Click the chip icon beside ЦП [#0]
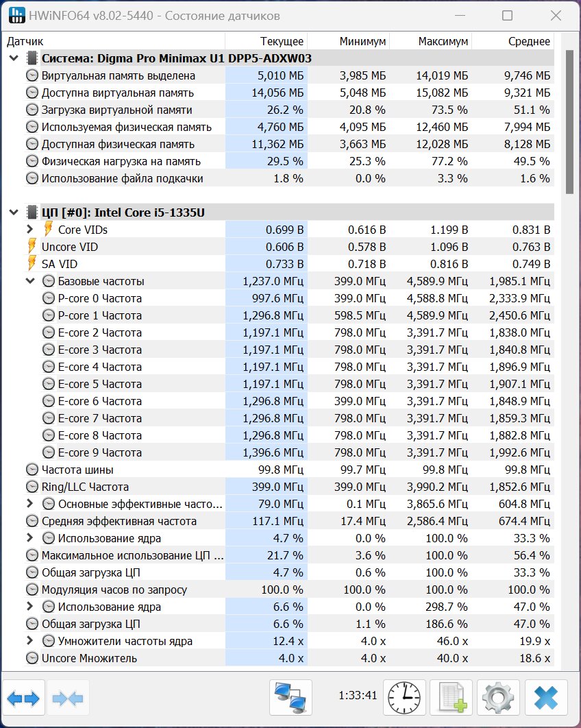The image size is (581, 728). [x=32, y=213]
